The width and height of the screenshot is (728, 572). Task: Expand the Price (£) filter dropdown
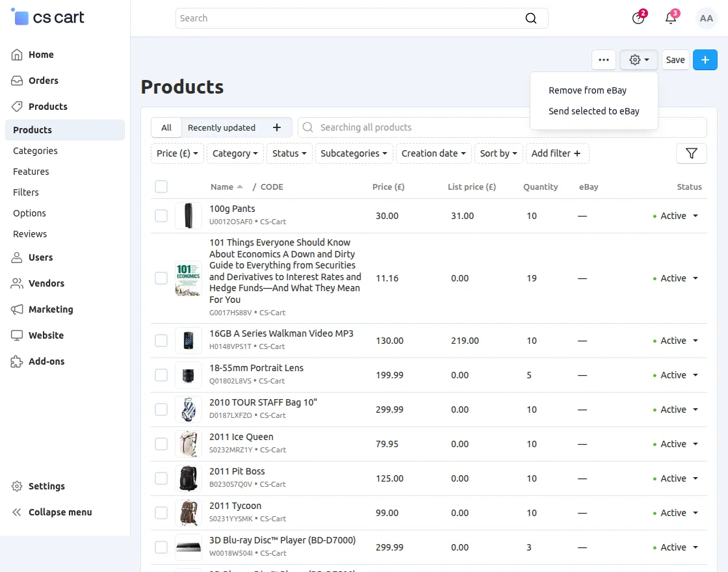pyautogui.click(x=177, y=153)
